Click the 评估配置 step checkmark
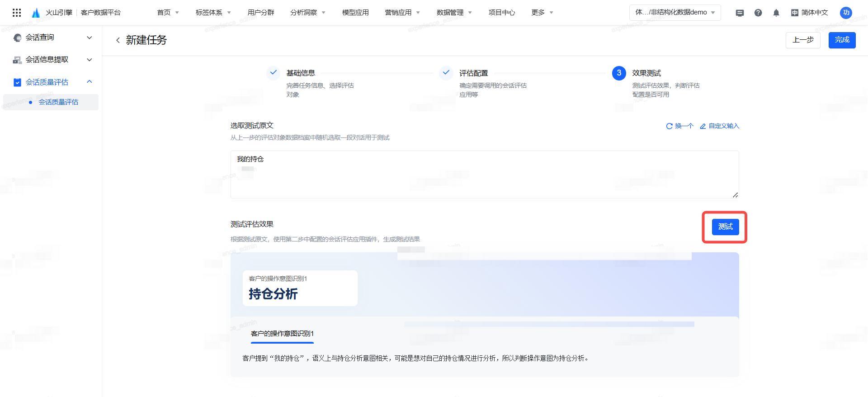The width and height of the screenshot is (868, 397). [x=446, y=73]
